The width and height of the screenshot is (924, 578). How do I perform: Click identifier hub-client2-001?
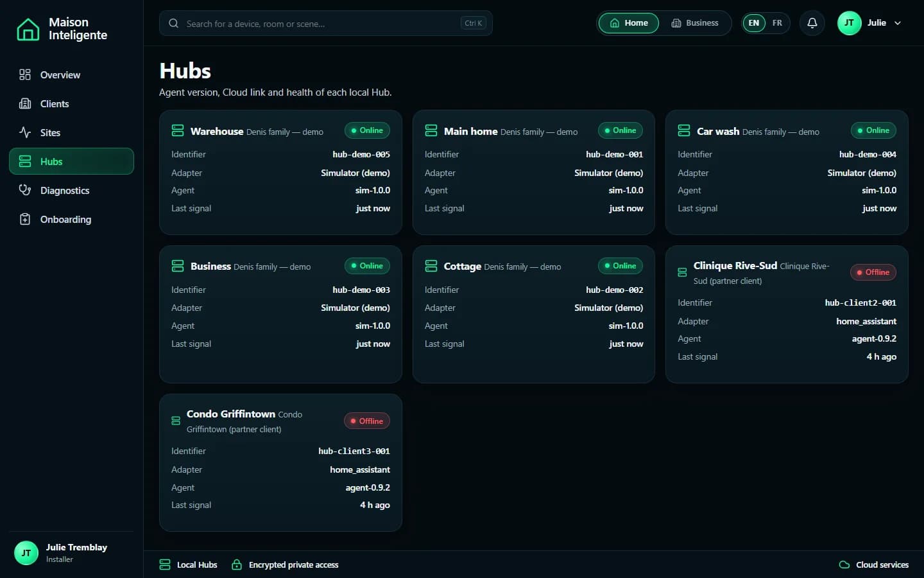click(x=860, y=302)
